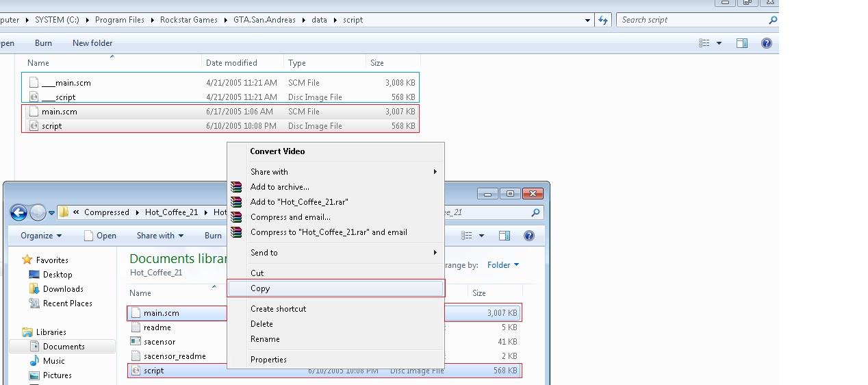Viewport: 868px width, 385px height.
Task: Sort by Name column in Hot_Coffee_21 list
Action: pos(140,293)
